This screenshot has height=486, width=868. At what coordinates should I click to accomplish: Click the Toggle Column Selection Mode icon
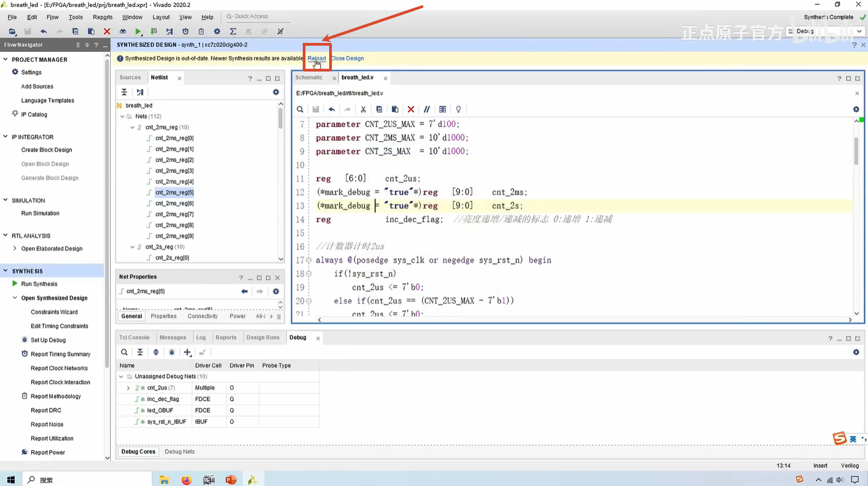pos(443,110)
